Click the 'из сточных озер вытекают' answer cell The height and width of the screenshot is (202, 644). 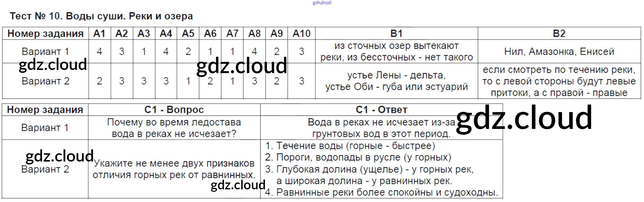396,51
